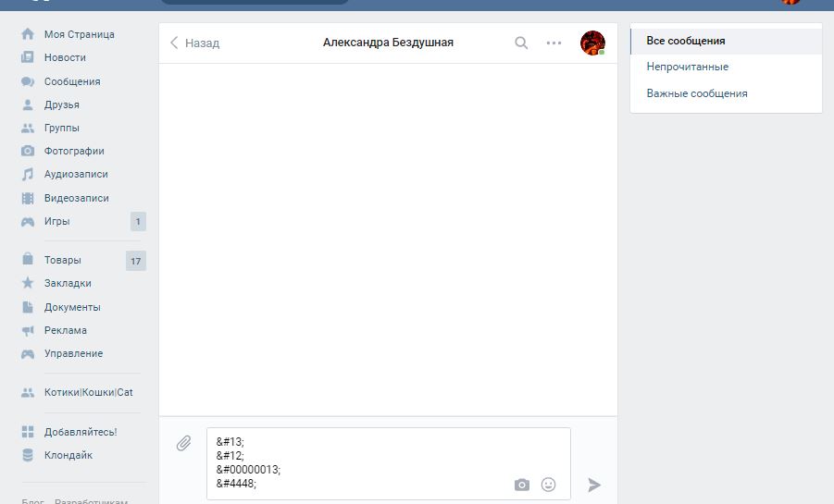The height and width of the screenshot is (504, 834).
Task: Switch to the Непрочитанные filter
Action: (687, 67)
